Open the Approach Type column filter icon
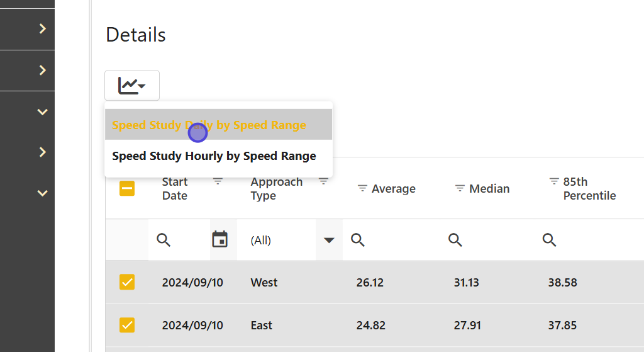The width and height of the screenshot is (644, 352). (323, 181)
